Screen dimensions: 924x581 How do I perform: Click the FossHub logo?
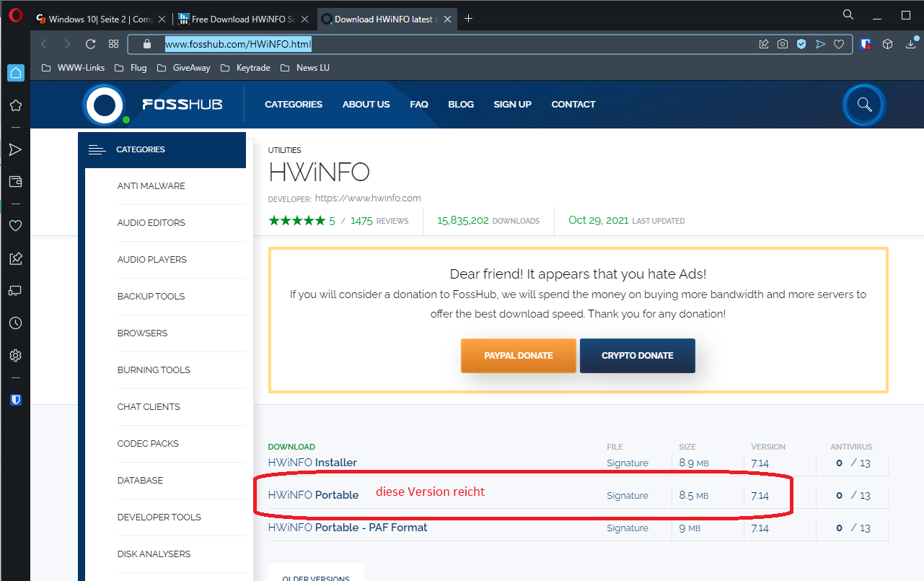tap(153, 105)
